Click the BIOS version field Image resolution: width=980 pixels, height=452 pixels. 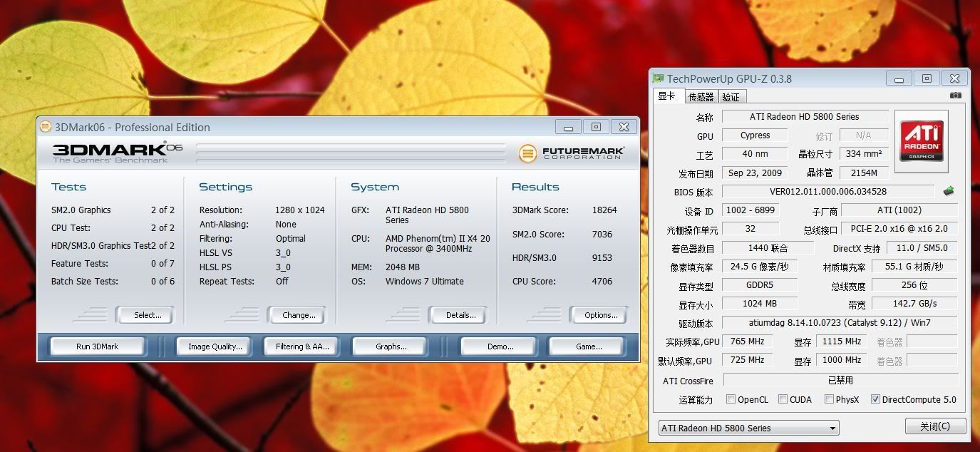click(x=828, y=191)
